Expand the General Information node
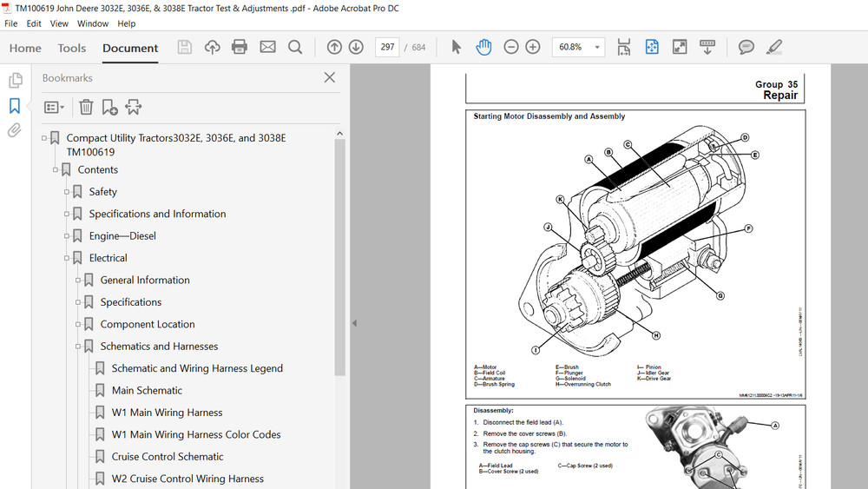Screen dimensions: 868x489 tap(78, 281)
